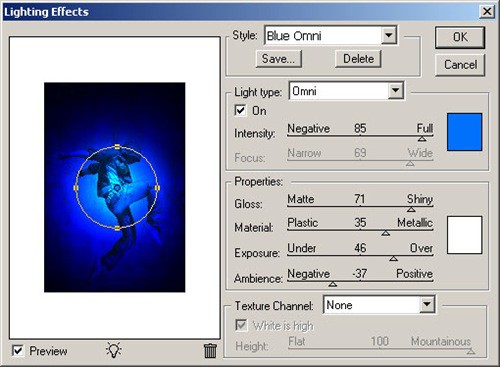Viewport: 500px width, 367px height.
Task: Click the trash can delete-light icon
Action: (210, 351)
